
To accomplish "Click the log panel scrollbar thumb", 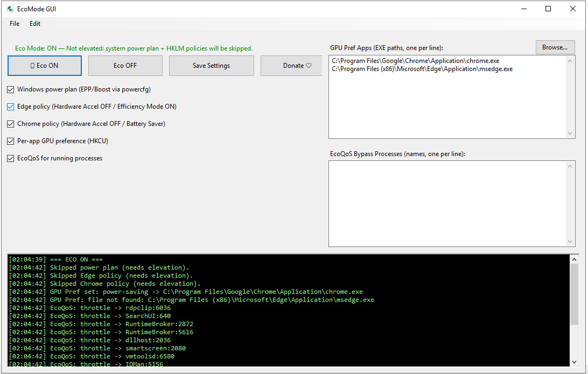I will 574,294.
